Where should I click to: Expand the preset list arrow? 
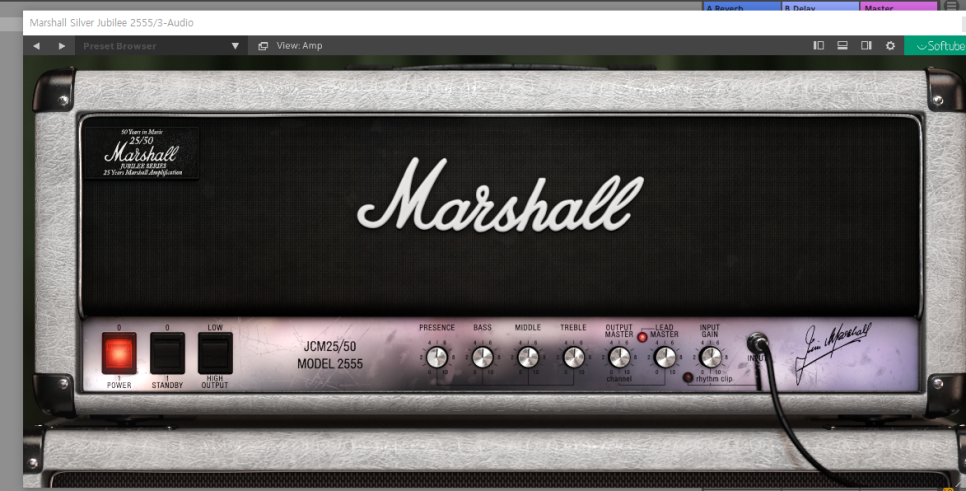tap(236, 46)
